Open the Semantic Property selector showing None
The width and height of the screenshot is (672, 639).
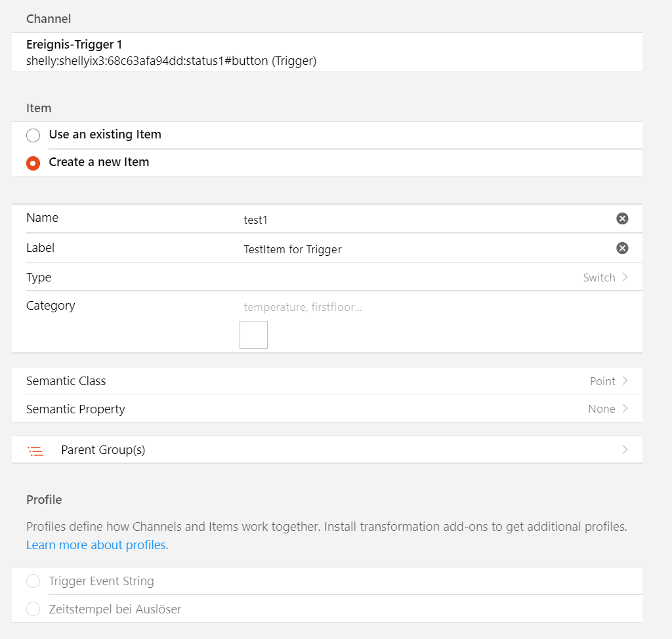click(x=601, y=409)
